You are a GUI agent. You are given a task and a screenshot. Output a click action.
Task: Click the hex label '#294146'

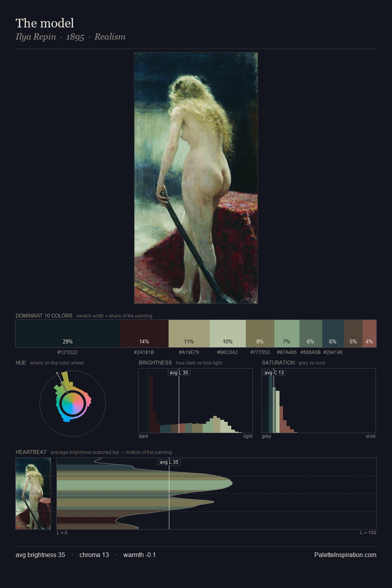[333, 352]
